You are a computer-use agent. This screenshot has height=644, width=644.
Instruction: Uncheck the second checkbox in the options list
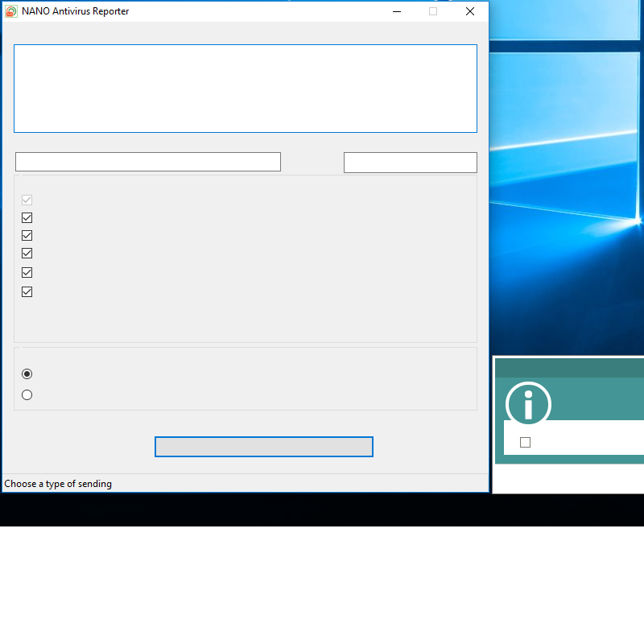click(x=27, y=218)
